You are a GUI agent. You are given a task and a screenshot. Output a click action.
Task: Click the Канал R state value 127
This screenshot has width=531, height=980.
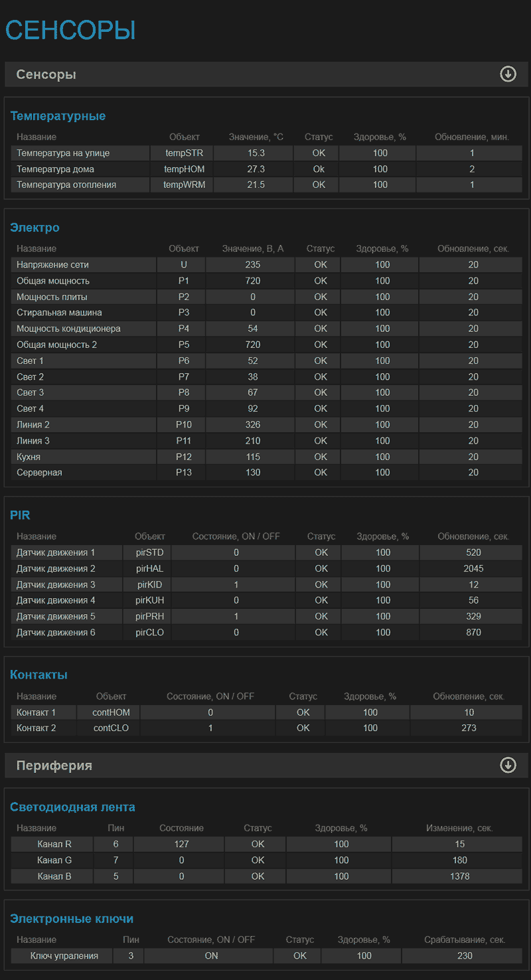181,845
